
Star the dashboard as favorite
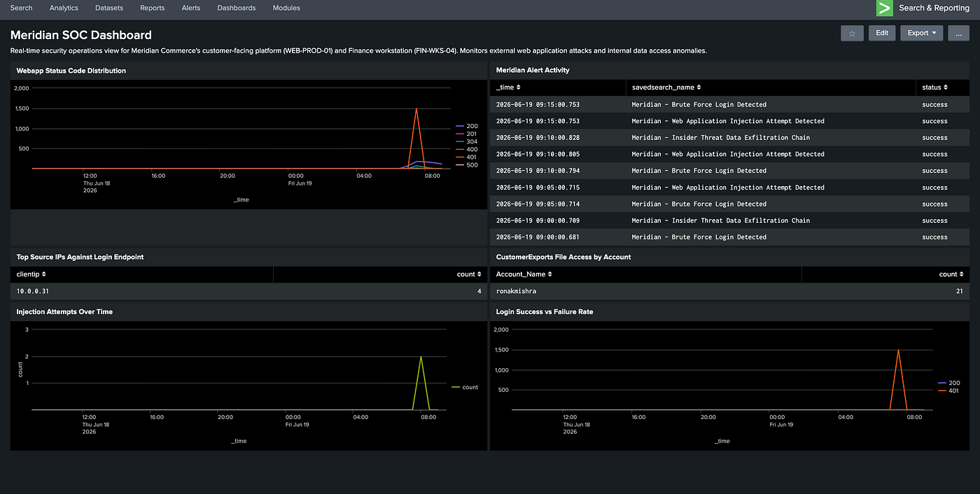pyautogui.click(x=852, y=33)
